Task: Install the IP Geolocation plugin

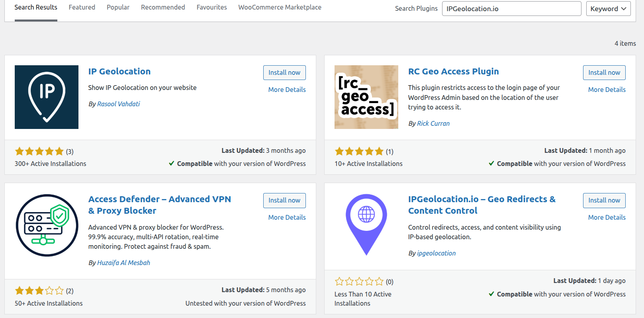Action: click(284, 72)
